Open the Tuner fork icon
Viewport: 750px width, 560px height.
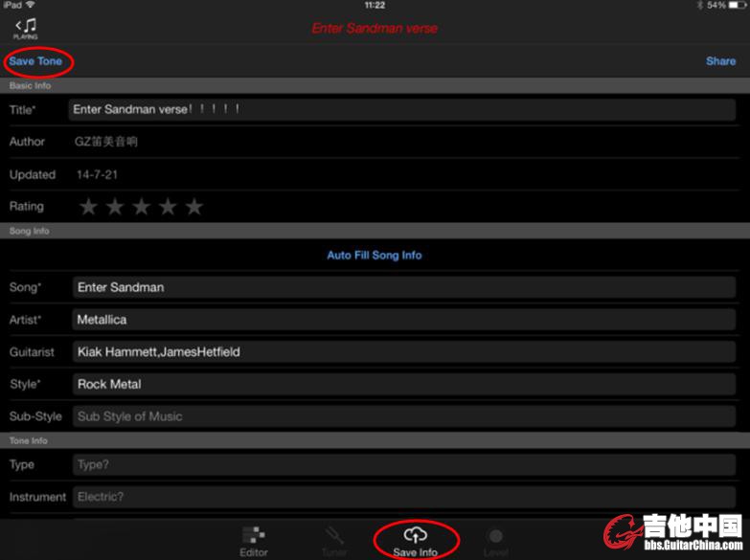coord(334,535)
